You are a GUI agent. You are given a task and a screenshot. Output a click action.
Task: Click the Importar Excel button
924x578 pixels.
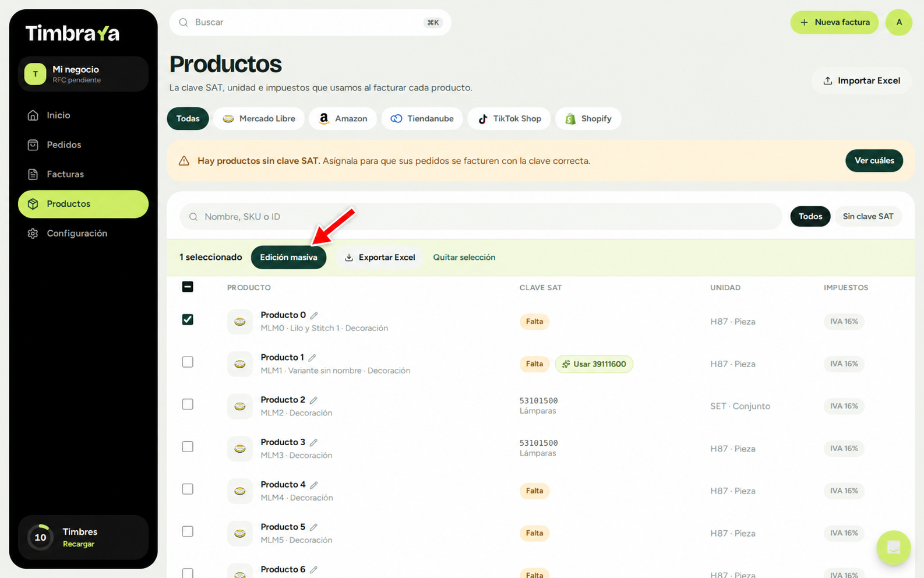click(x=862, y=81)
